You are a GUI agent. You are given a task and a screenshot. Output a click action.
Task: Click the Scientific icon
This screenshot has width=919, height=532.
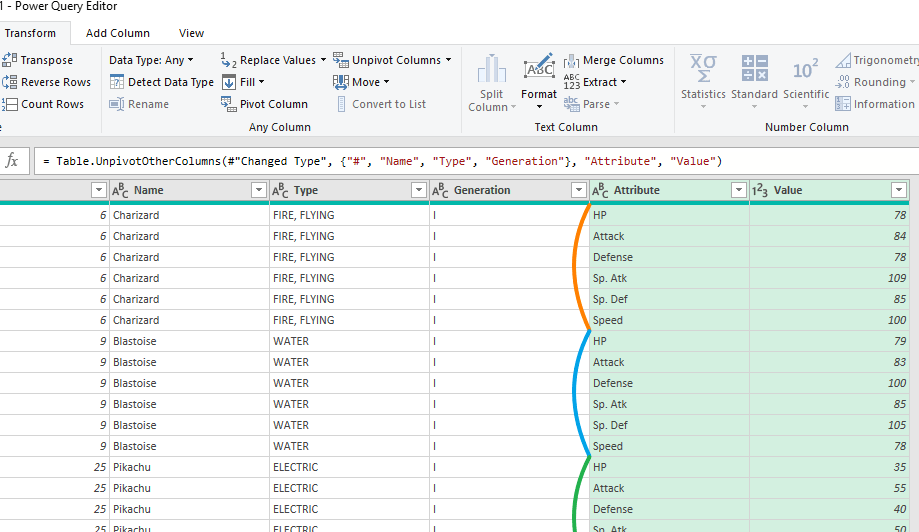coord(805,70)
